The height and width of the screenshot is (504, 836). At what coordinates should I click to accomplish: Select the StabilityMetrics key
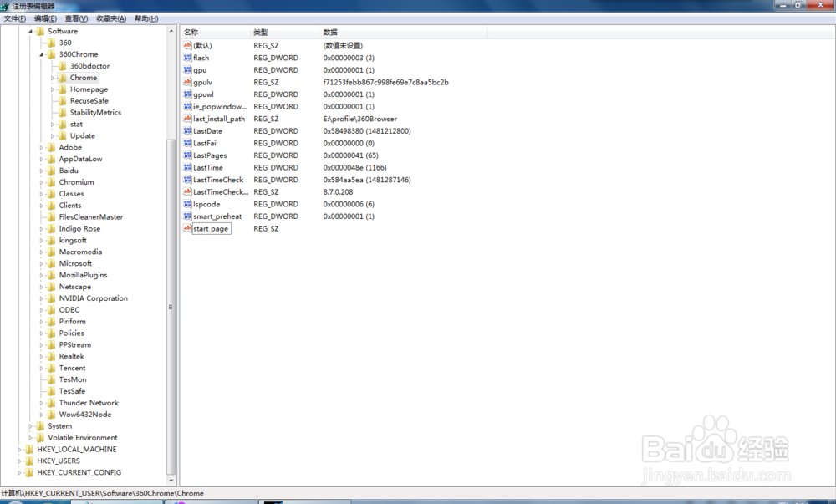tap(95, 112)
